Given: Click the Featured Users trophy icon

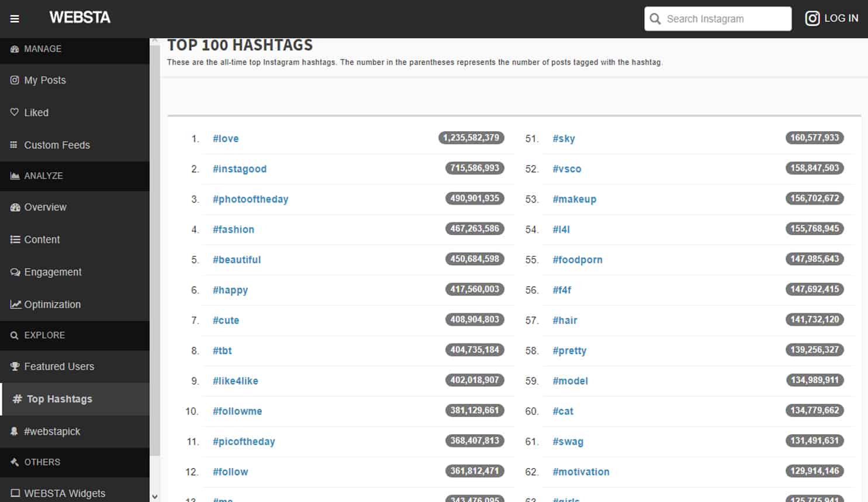Looking at the screenshot, I should 15,366.
